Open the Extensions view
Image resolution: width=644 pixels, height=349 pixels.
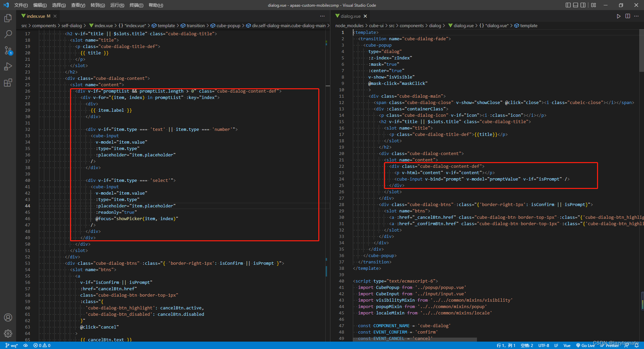click(x=8, y=83)
